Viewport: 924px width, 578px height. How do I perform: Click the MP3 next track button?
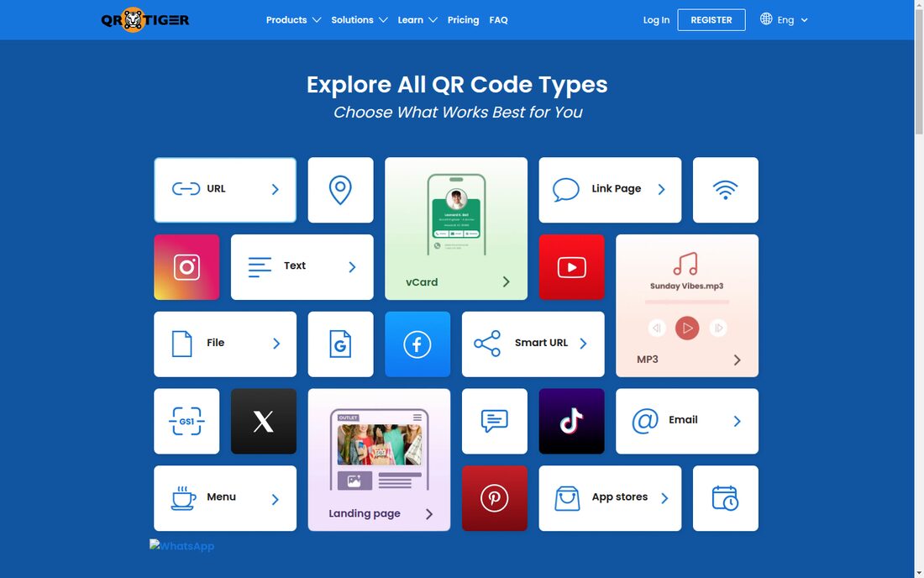coord(717,328)
